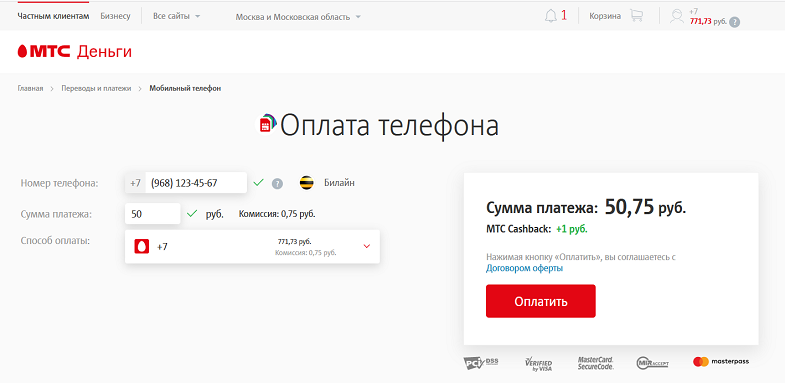This screenshot has height=383, width=785.
Task: Click the phone number help question icon
Action: click(x=277, y=184)
